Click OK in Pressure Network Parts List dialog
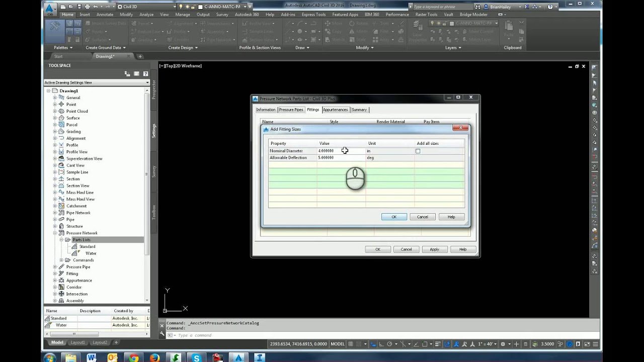Image resolution: width=644 pixels, height=362 pixels. tap(378, 249)
